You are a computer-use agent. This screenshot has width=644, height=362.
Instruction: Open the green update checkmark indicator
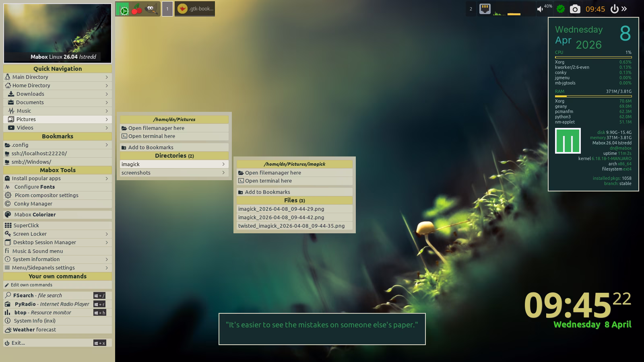coord(560,9)
